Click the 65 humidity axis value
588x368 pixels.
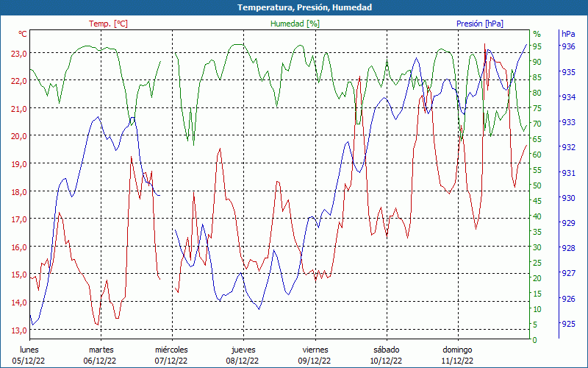(x=537, y=139)
